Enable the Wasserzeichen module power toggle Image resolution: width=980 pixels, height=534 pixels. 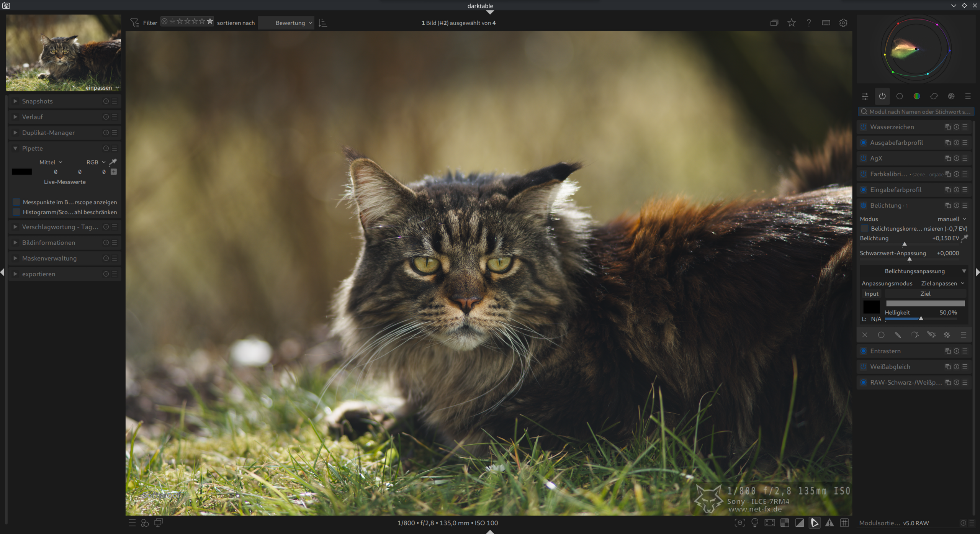point(863,127)
